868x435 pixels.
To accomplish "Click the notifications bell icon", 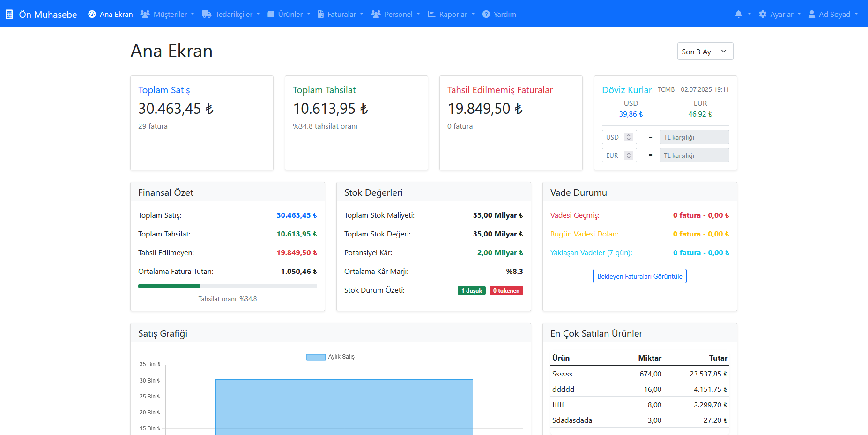I will coord(739,14).
